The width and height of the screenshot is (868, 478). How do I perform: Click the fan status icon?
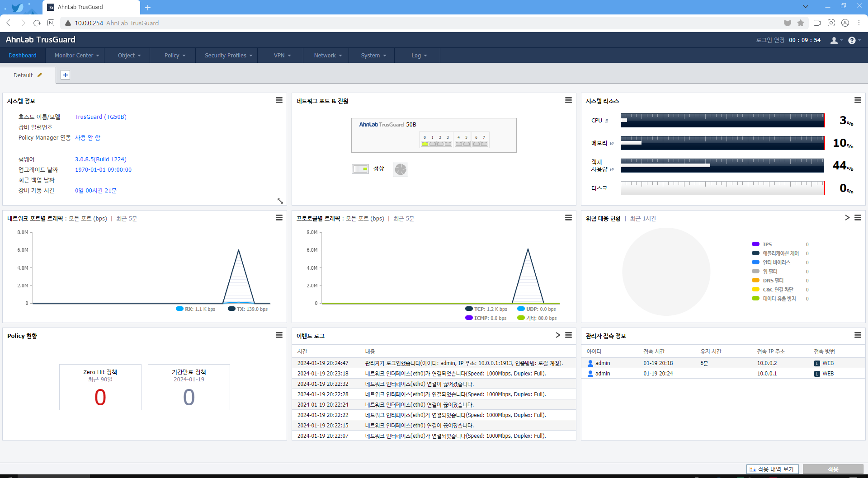point(401,169)
